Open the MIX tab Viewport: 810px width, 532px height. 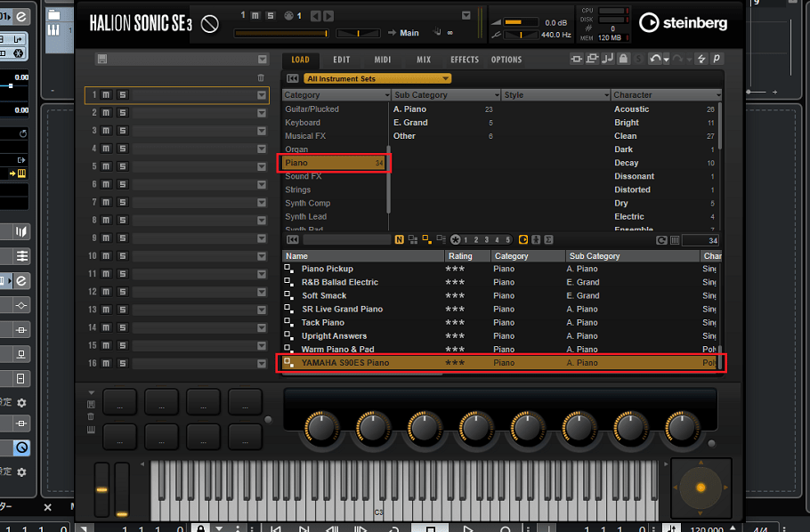(424, 60)
